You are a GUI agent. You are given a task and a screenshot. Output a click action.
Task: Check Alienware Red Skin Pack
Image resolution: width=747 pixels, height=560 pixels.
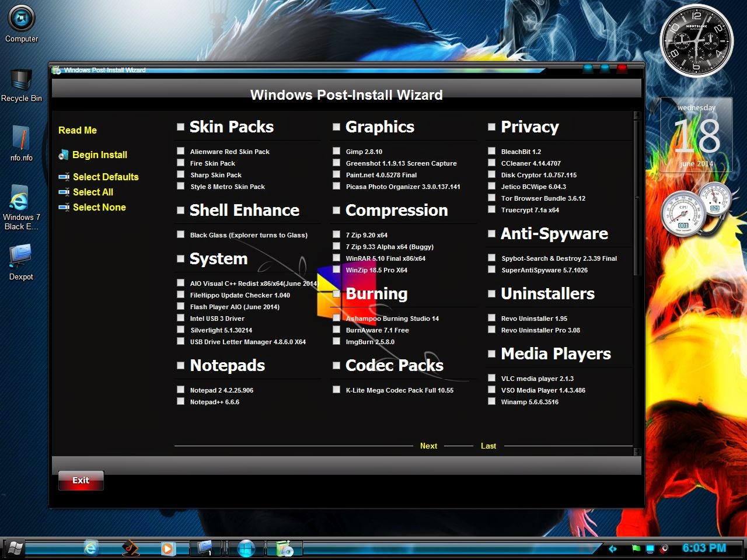(181, 151)
